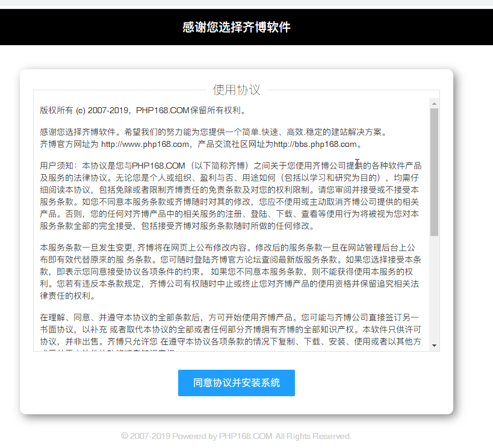Click the © 2007-2019 Powered by footer text
493x448 pixels.
point(169,436)
